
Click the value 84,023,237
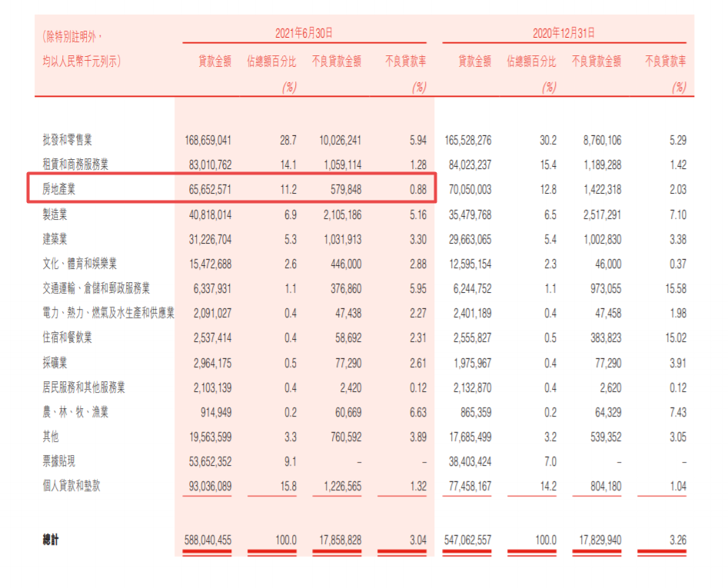coord(470,164)
